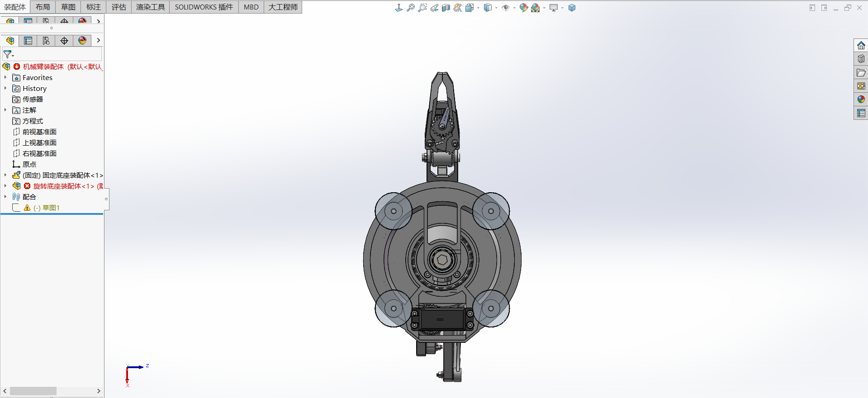Return to the Previous View
This screenshot has height=398, width=868.
tap(434, 8)
